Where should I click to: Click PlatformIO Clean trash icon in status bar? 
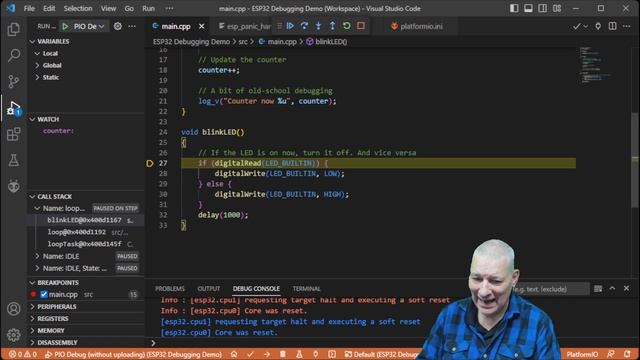click(x=282, y=354)
